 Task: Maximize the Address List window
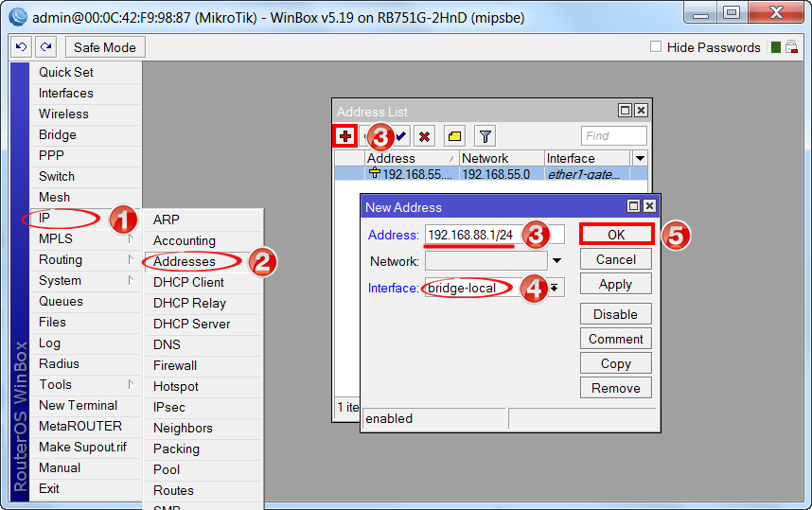tap(625, 111)
